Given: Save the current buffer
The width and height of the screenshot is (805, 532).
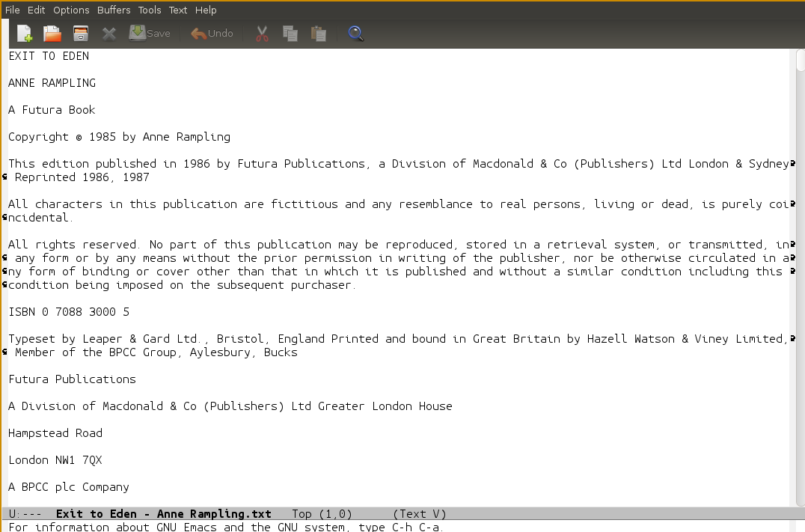Looking at the screenshot, I should [x=150, y=34].
